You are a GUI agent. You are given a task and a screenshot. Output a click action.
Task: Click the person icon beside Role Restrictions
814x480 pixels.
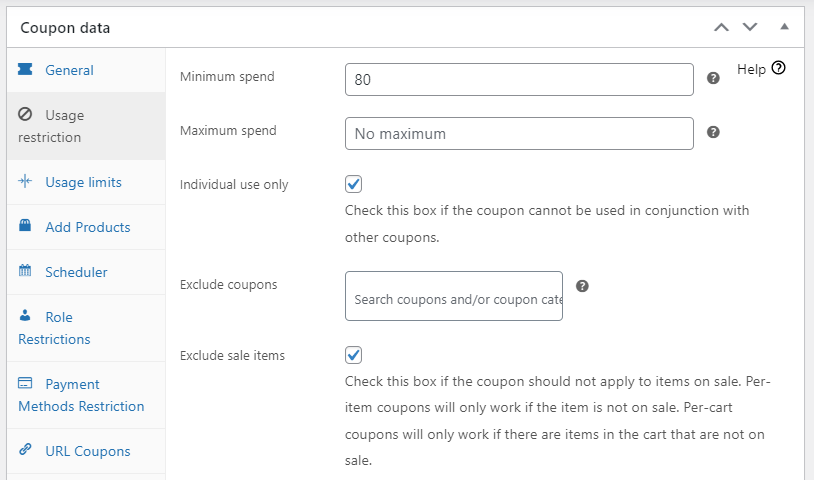click(25, 315)
